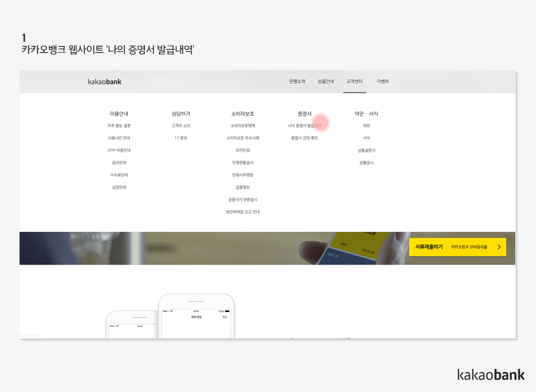Open 수수료안내 link
Viewport: 536px width, 392px height.
click(x=119, y=175)
